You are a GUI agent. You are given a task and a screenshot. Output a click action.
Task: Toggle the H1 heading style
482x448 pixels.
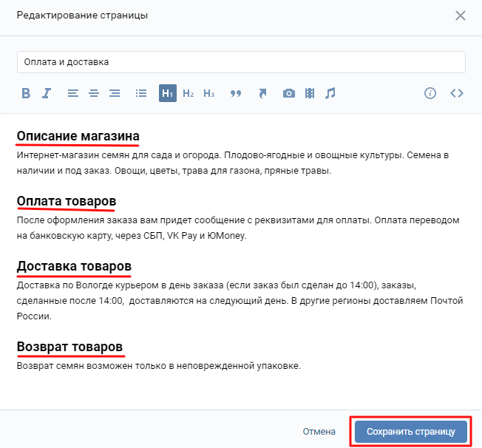point(168,93)
